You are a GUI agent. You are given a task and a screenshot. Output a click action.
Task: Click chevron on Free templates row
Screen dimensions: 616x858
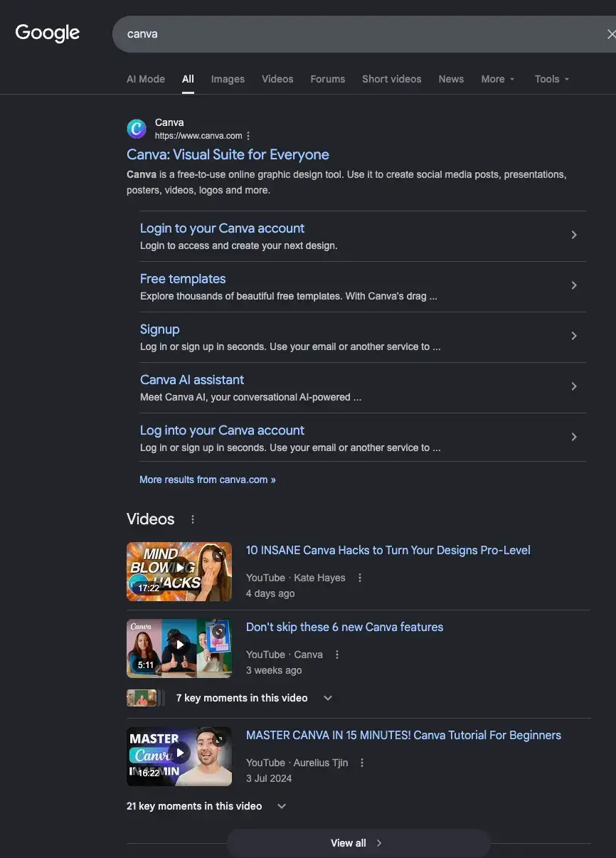574,285
